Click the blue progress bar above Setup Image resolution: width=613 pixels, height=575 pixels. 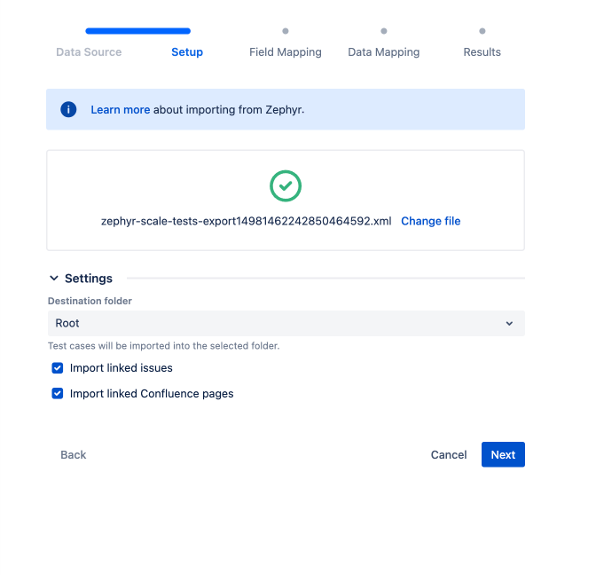pyautogui.click(x=138, y=31)
